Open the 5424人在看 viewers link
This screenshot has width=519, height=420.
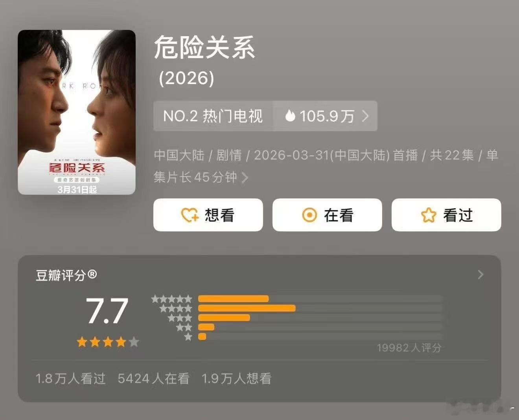[154, 378]
